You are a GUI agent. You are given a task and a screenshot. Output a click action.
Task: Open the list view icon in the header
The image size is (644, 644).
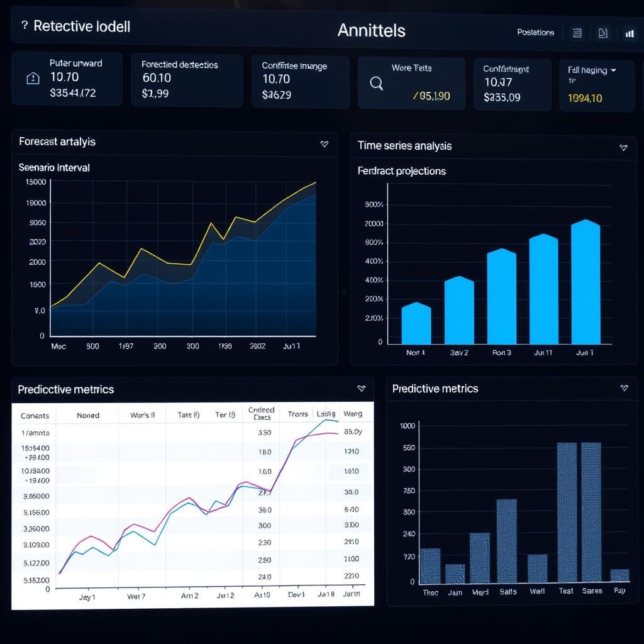pos(577,33)
